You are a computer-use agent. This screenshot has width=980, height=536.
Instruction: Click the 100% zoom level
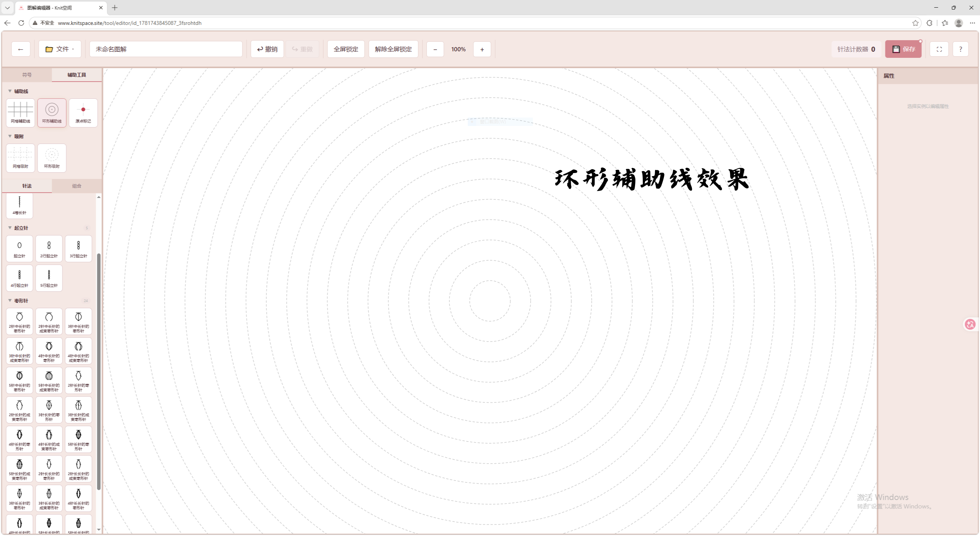pos(458,49)
